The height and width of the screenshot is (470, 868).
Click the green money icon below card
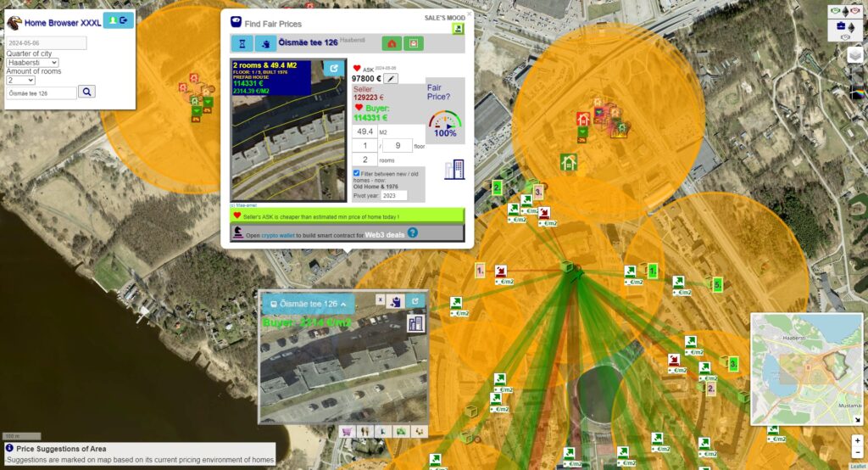coord(401,431)
